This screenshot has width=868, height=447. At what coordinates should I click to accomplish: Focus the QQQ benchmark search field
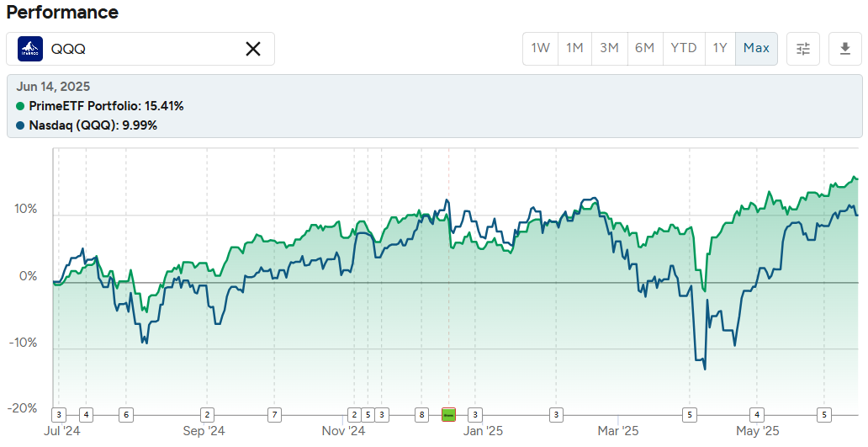pos(140,49)
